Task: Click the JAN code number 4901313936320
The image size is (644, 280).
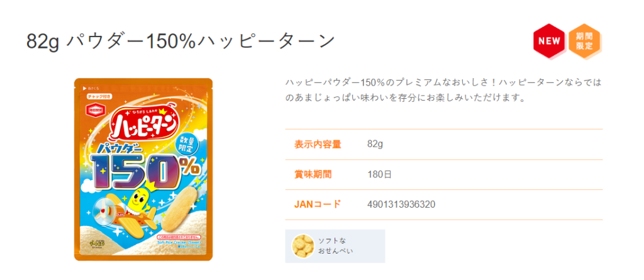Action: pyautogui.click(x=401, y=204)
